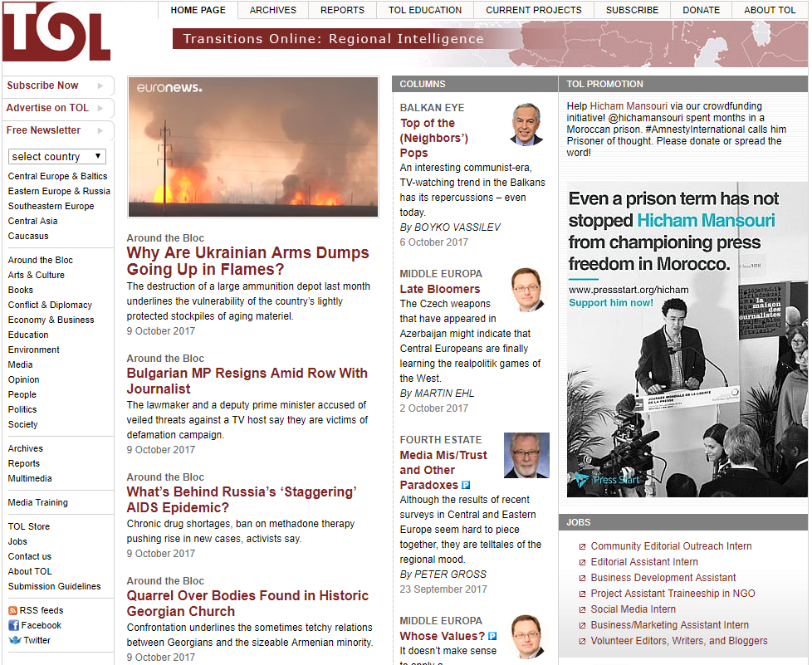Open Central Asia section
The width and height of the screenshot is (812, 665).
[x=32, y=221]
